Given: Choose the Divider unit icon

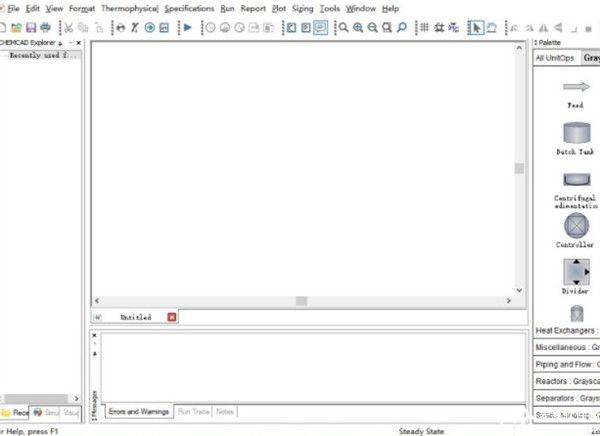Looking at the screenshot, I should click(576, 272).
